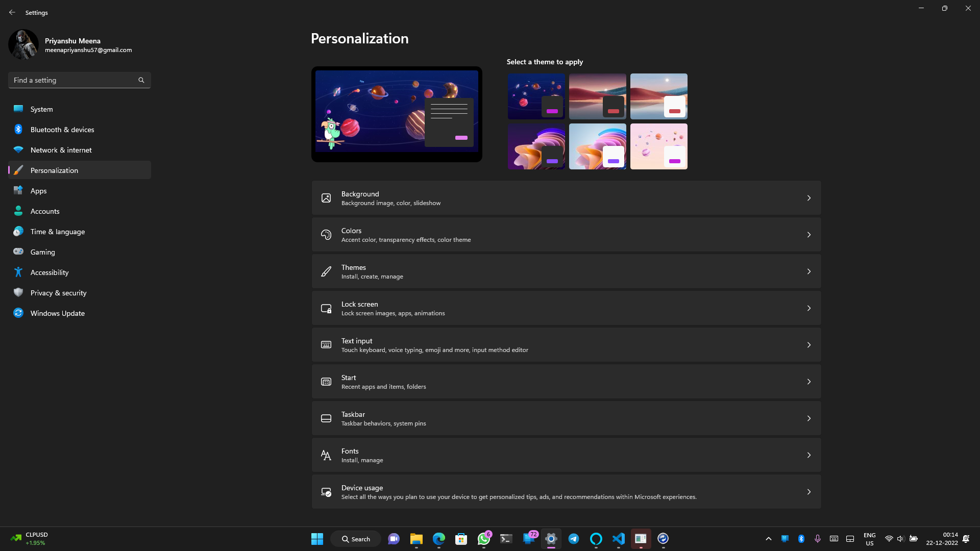Click the Text input keyboard icon
The width and height of the screenshot is (980, 551).
pyautogui.click(x=326, y=345)
